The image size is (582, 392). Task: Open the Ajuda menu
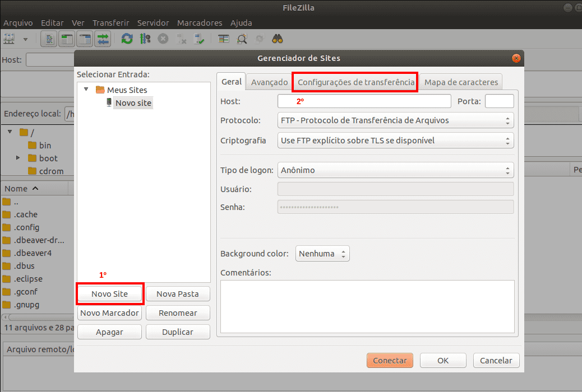pos(241,23)
